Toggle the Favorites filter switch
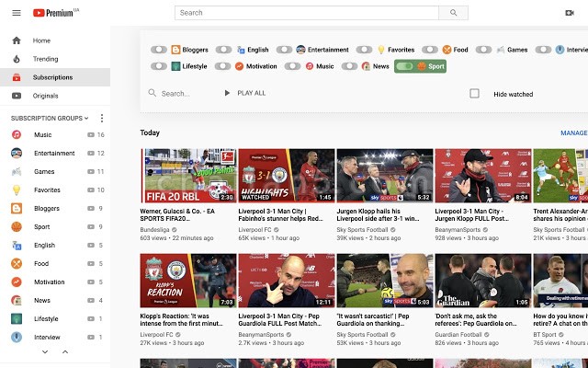 (364, 50)
